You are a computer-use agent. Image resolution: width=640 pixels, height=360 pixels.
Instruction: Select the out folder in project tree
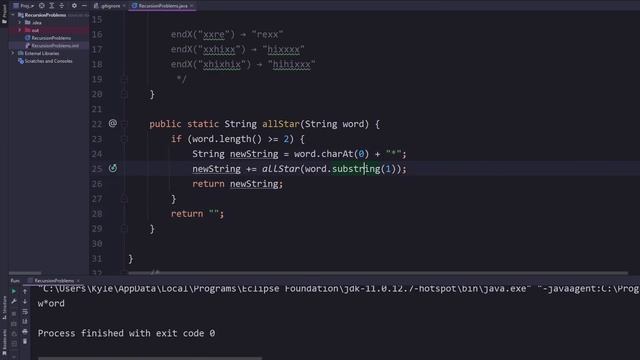point(49,30)
